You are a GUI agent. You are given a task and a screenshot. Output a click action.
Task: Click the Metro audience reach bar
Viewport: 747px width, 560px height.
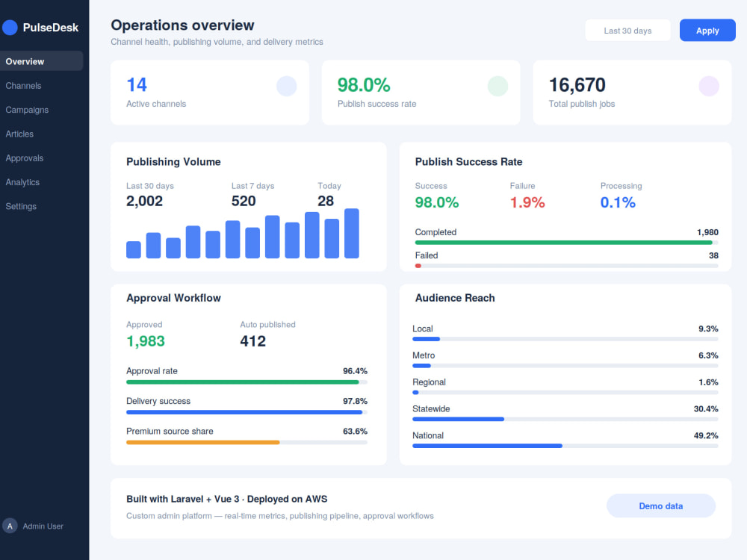[565, 366]
